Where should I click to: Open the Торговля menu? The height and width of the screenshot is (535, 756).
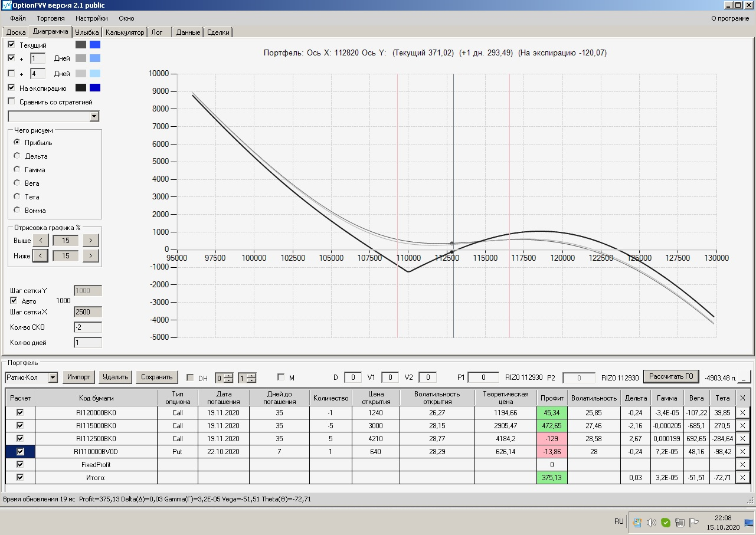pos(51,18)
